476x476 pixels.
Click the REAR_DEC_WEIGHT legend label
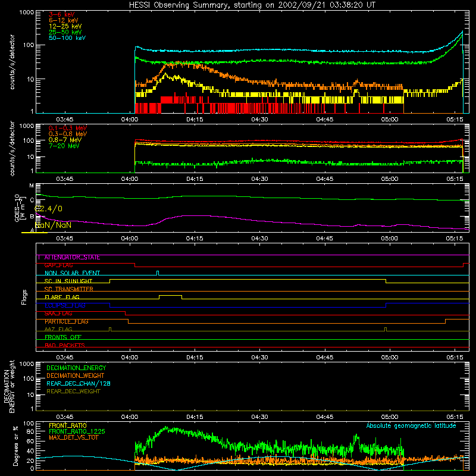pyautogui.click(x=73, y=392)
